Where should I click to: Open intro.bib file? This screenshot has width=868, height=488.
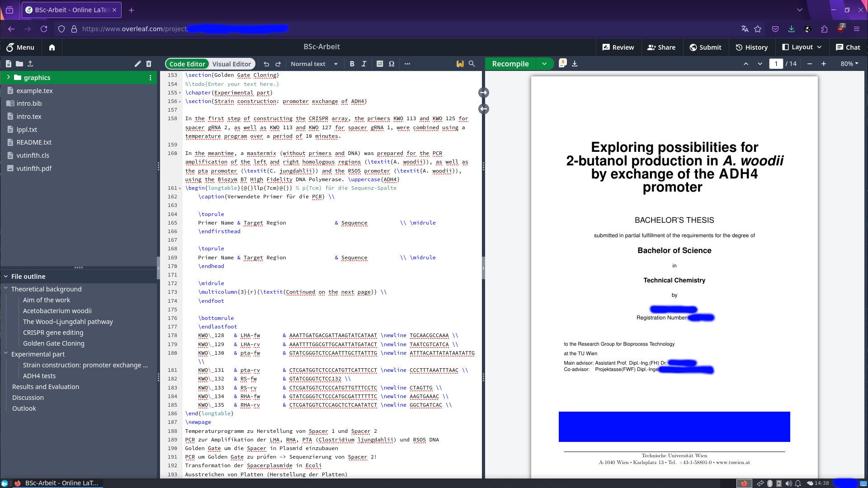pos(29,103)
